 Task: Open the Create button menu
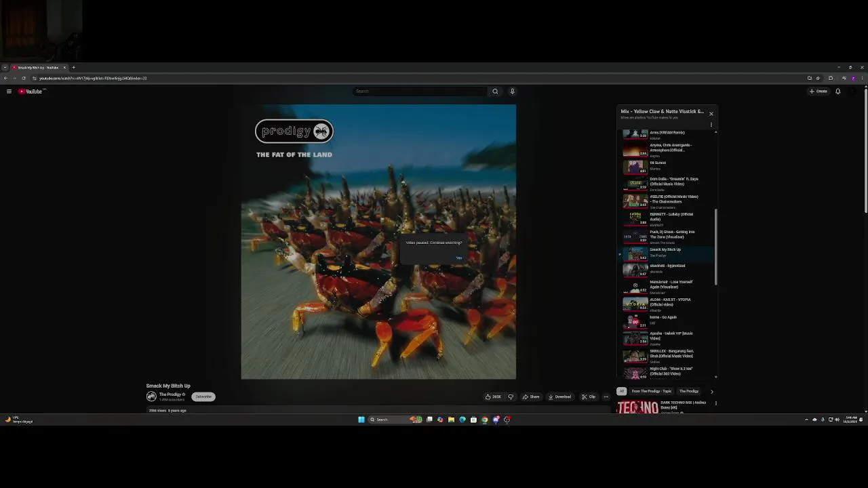(x=818, y=91)
